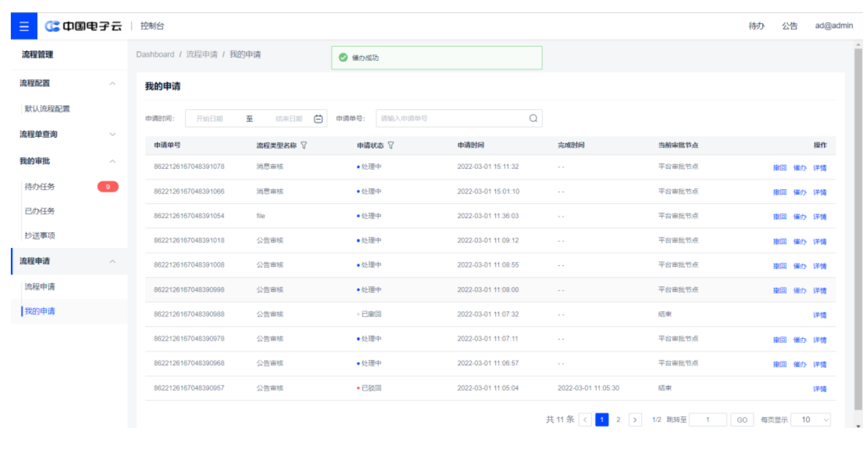Click the 催办成功 success notification

coord(437,58)
